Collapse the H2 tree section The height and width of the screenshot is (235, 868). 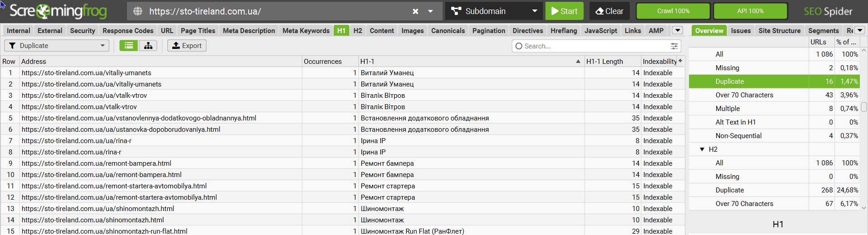[702, 149]
